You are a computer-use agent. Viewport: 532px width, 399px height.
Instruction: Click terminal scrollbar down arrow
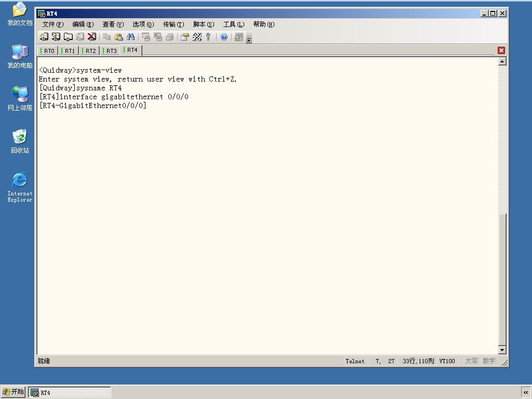pos(502,350)
